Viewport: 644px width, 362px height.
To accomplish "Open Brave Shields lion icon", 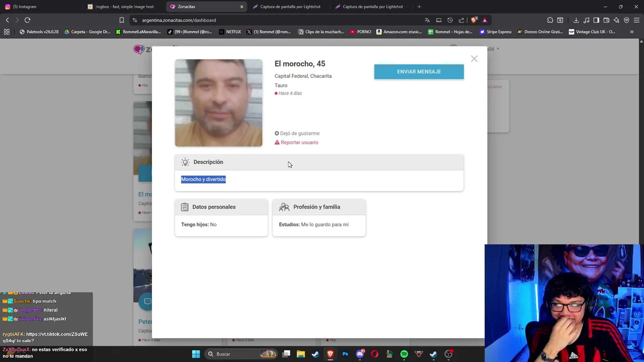I will pyautogui.click(x=473, y=20).
